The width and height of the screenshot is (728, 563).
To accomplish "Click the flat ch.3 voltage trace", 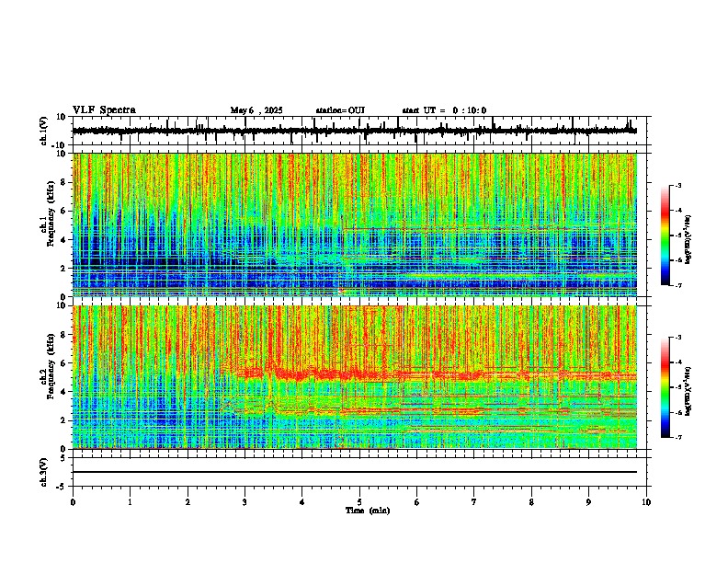I will [355, 472].
